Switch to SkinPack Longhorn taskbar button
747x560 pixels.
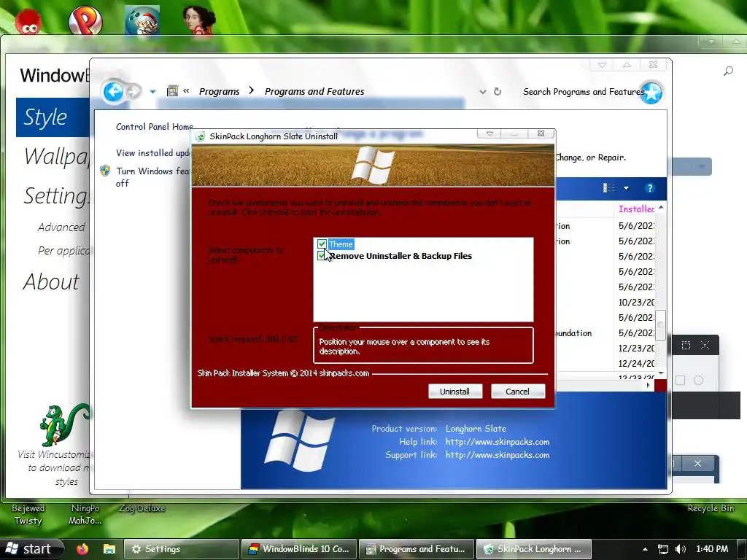pyautogui.click(x=533, y=549)
